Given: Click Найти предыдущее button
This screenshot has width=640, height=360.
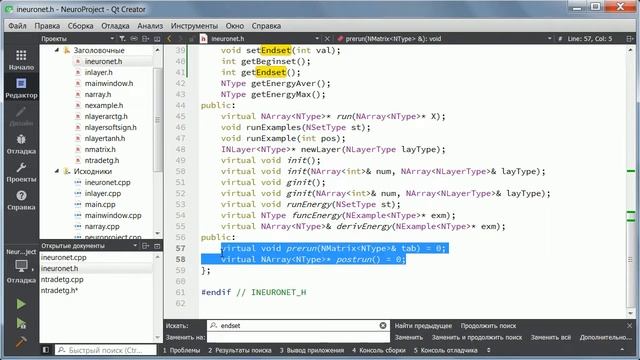Looking at the screenshot, I should [423, 326].
